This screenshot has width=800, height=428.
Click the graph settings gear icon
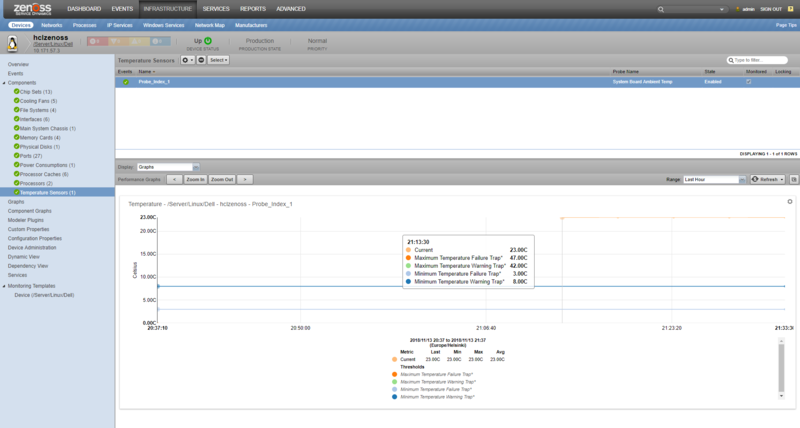pos(790,202)
